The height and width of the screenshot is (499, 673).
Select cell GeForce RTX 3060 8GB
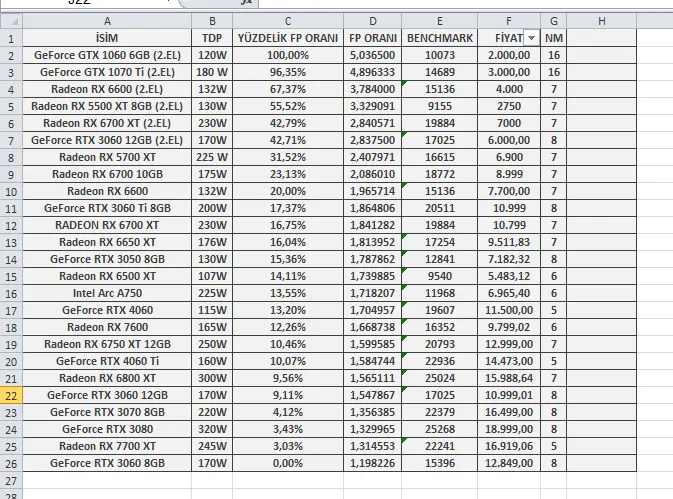pyautogui.click(x=107, y=463)
